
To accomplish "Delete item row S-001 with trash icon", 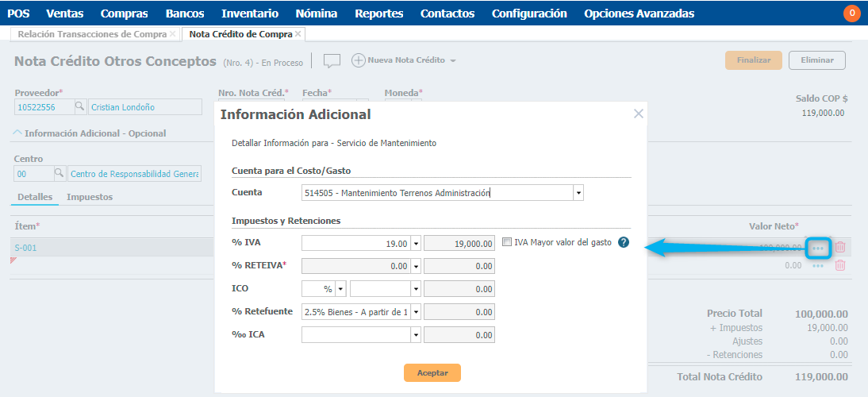I will pyautogui.click(x=840, y=248).
